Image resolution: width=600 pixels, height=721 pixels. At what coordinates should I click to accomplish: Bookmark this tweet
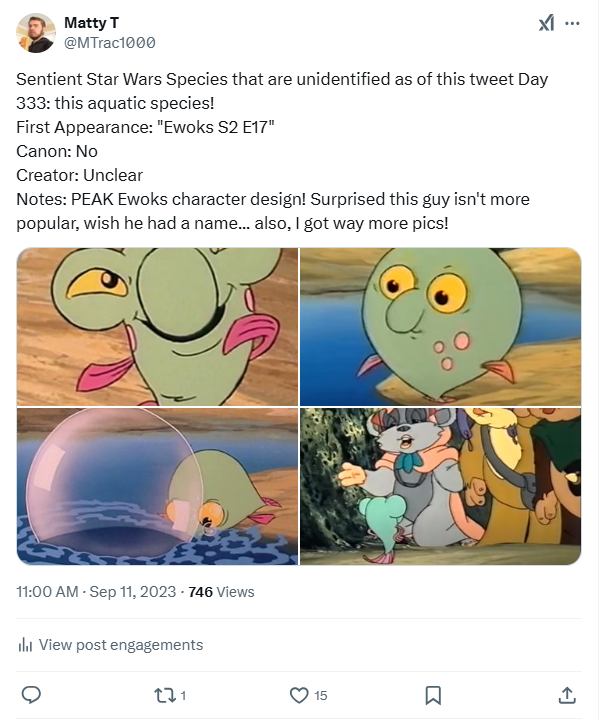[x=433, y=694]
